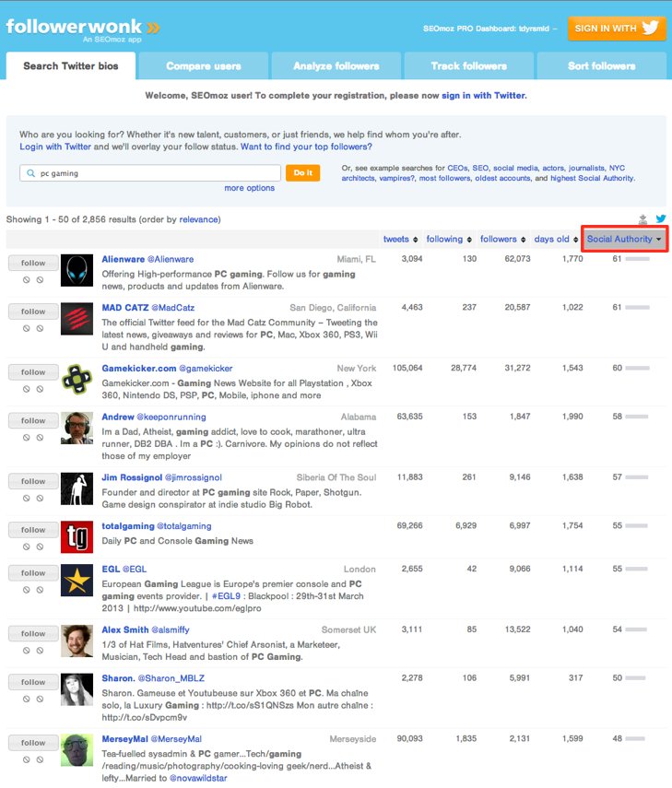Image resolution: width=672 pixels, height=788 pixels.
Task: Click Alienware's Social Authority bar
Action: [x=637, y=259]
